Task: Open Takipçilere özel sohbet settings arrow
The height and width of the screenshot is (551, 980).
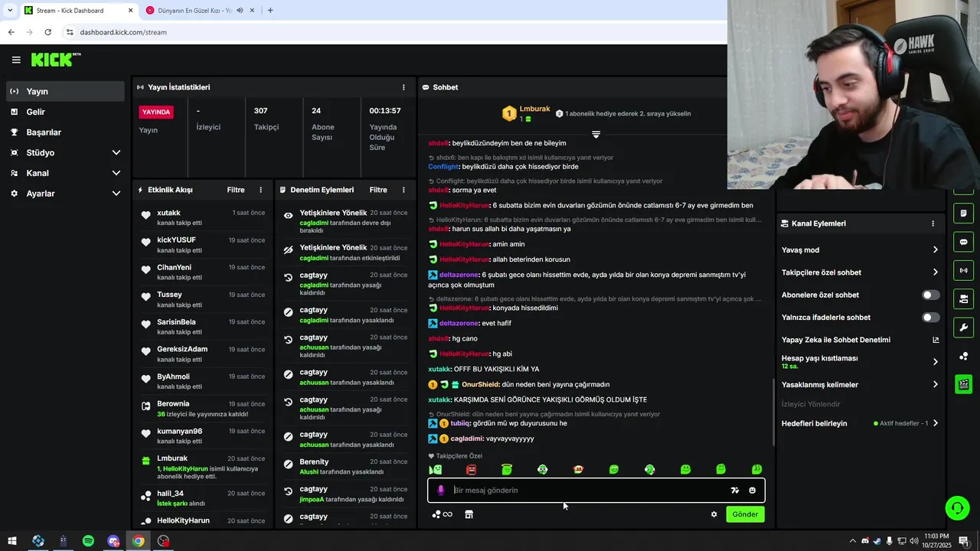Action: coord(935,272)
